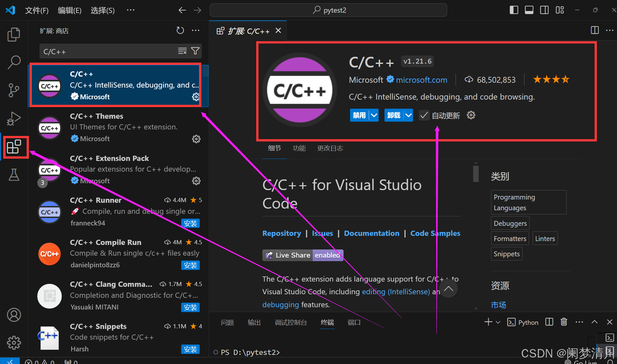Open new terminal profile dropdown chevron
This screenshot has height=364, width=617.
tap(498, 322)
